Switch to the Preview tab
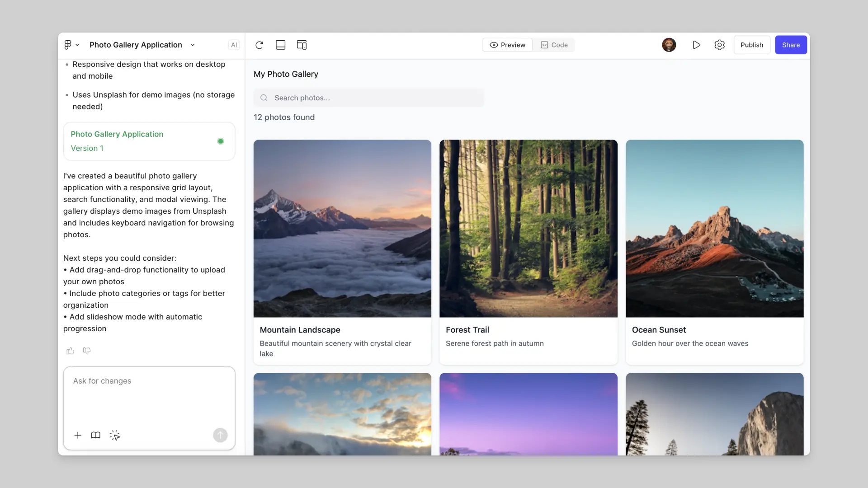 (x=507, y=45)
